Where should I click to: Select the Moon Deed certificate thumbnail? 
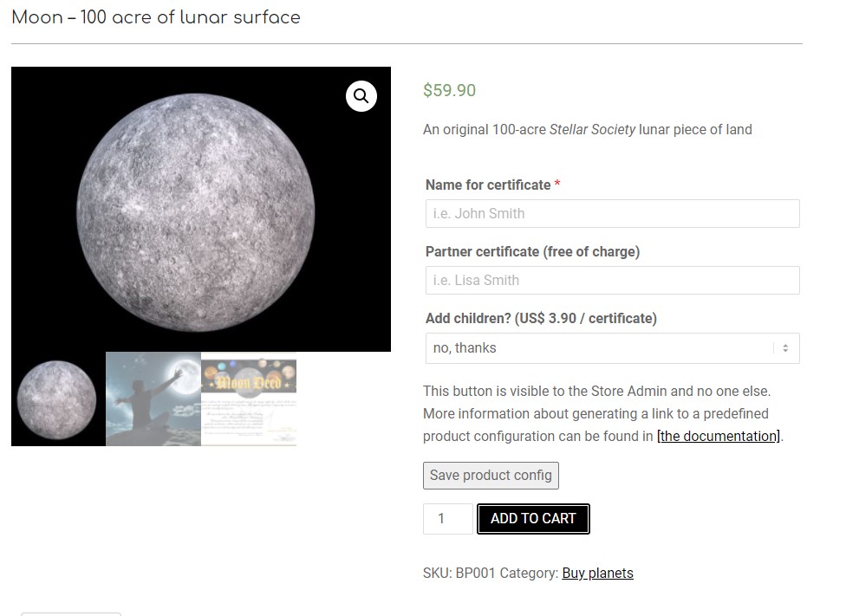(x=249, y=399)
